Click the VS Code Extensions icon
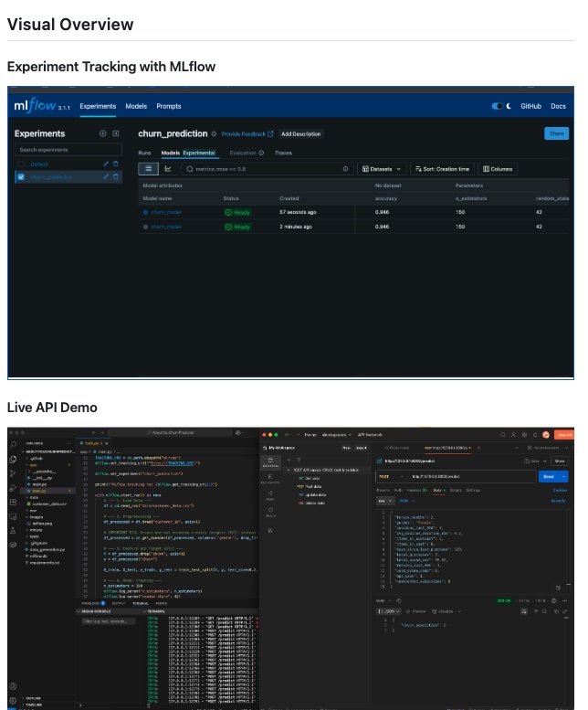This screenshot has height=710, width=588. coord(13,503)
